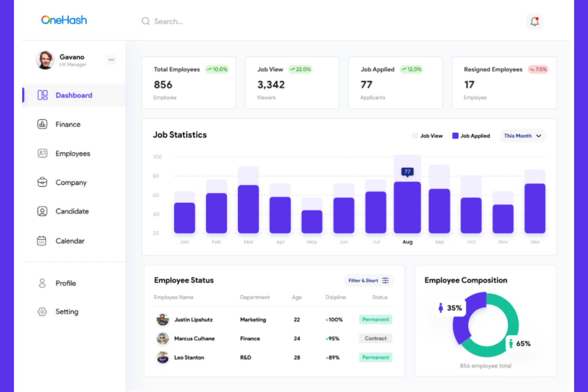Click Marcus Culhane's avatar

[x=162, y=338]
